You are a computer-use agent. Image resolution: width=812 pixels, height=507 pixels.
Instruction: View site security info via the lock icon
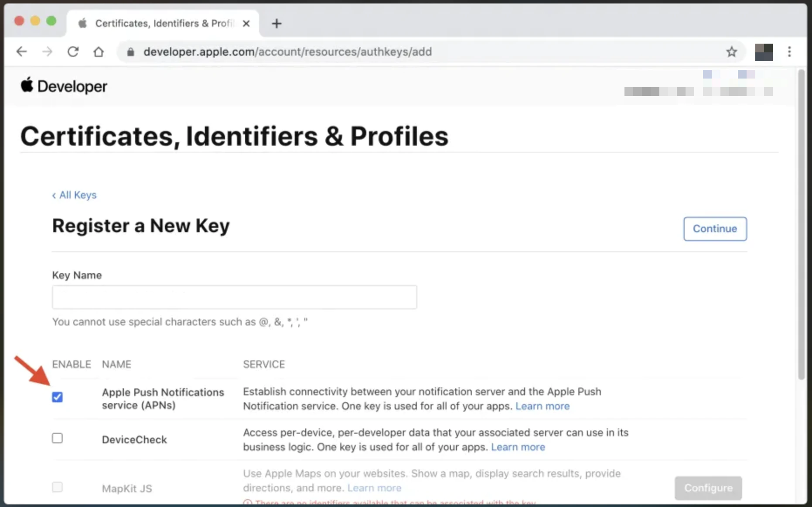pyautogui.click(x=130, y=52)
